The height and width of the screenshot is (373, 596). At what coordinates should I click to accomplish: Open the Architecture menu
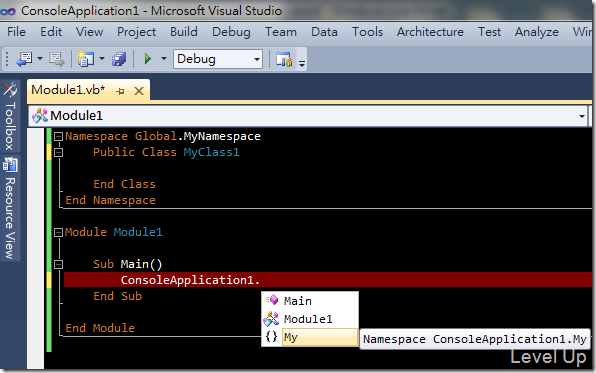tap(430, 32)
